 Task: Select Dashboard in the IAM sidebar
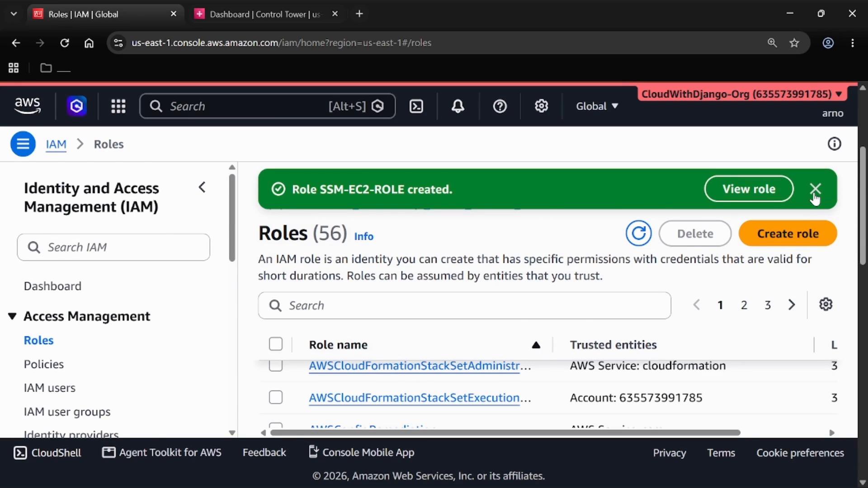(52, 286)
